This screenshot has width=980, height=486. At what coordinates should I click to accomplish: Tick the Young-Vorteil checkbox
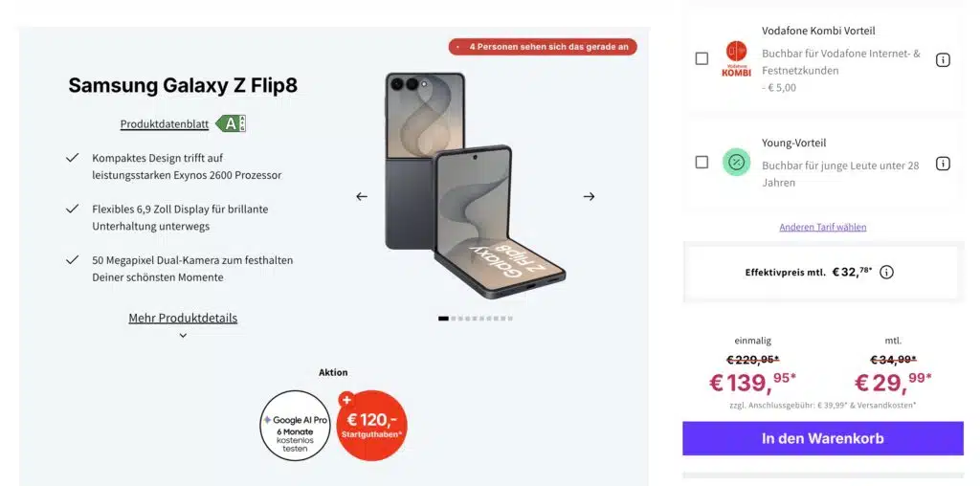tap(702, 163)
